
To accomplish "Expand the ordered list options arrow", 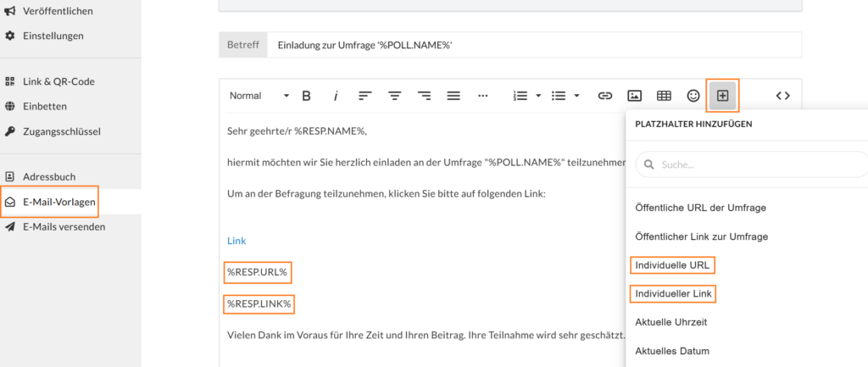I will click(x=539, y=96).
